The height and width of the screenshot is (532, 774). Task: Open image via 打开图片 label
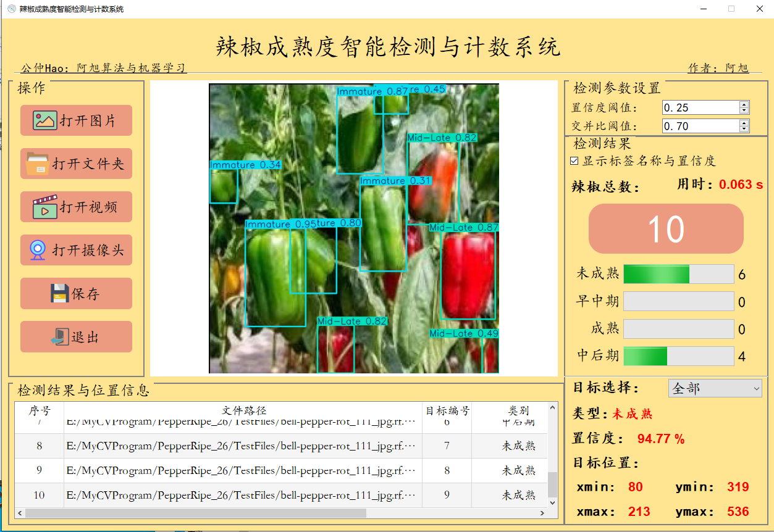coord(88,121)
